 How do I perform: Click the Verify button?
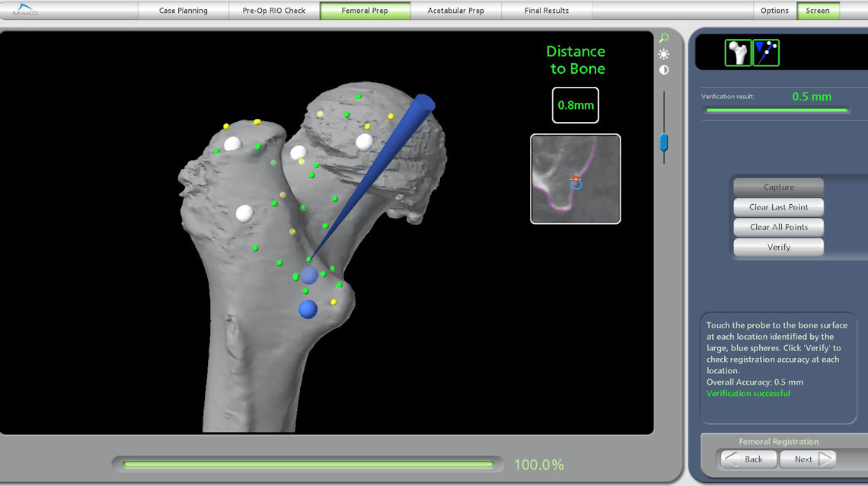[778, 247]
